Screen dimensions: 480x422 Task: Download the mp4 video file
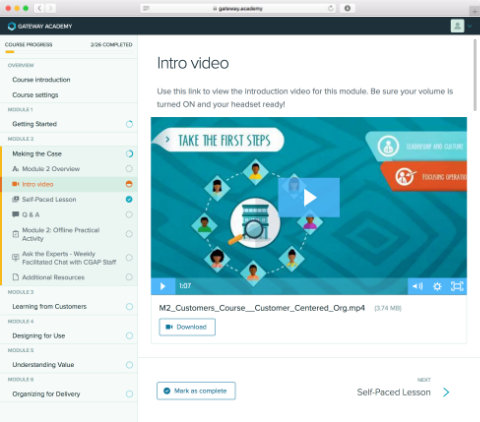pyautogui.click(x=187, y=327)
